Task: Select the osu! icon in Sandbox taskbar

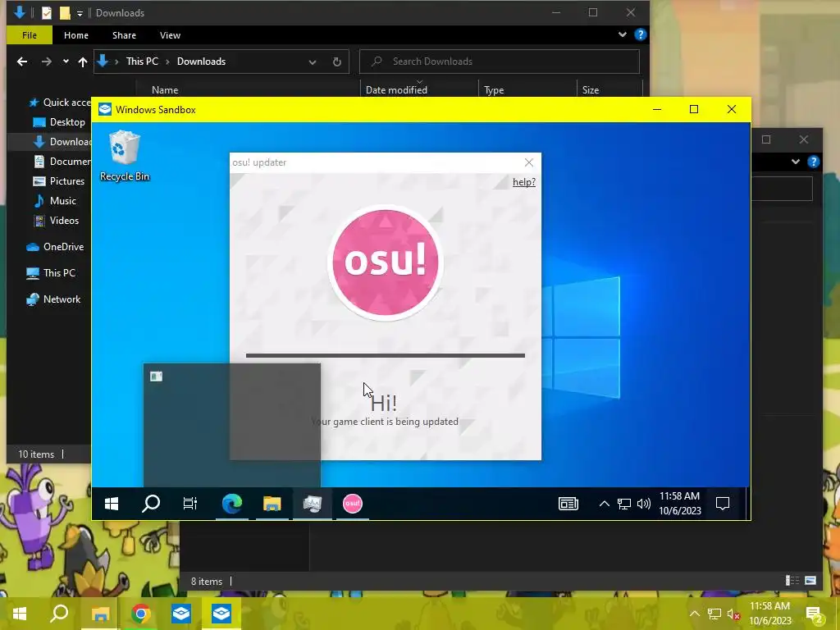Action: (x=353, y=504)
